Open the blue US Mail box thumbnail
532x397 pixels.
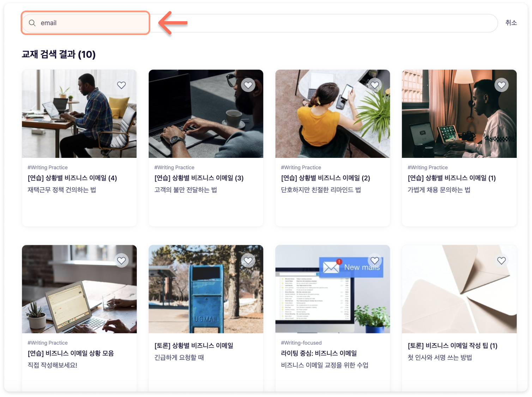coord(206,289)
